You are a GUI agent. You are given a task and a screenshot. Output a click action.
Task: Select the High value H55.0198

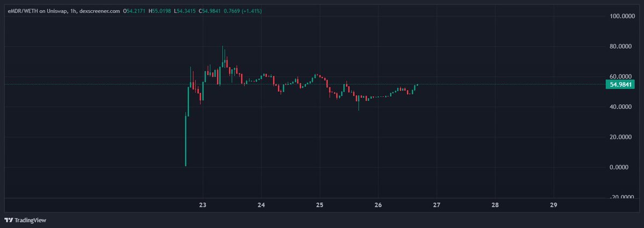[160, 11]
